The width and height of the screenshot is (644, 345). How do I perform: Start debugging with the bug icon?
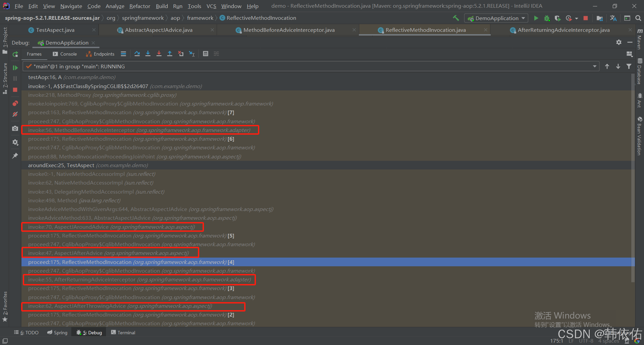point(547,18)
